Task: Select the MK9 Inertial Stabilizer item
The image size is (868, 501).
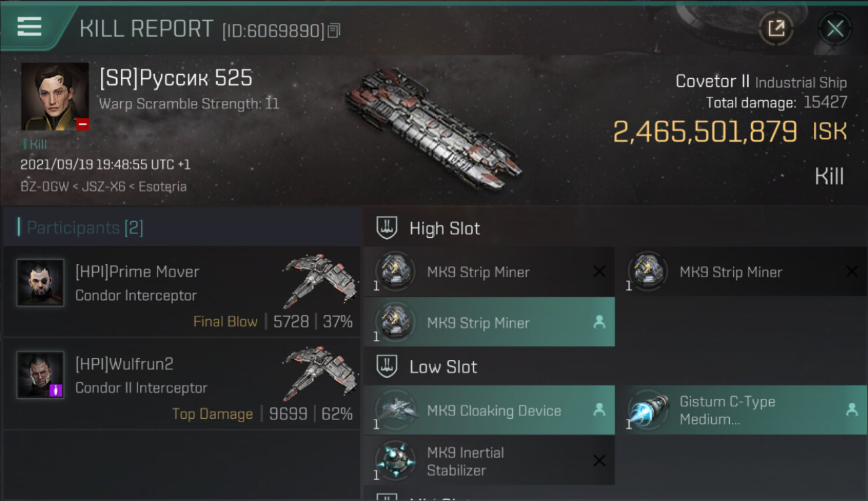Action: point(489,461)
